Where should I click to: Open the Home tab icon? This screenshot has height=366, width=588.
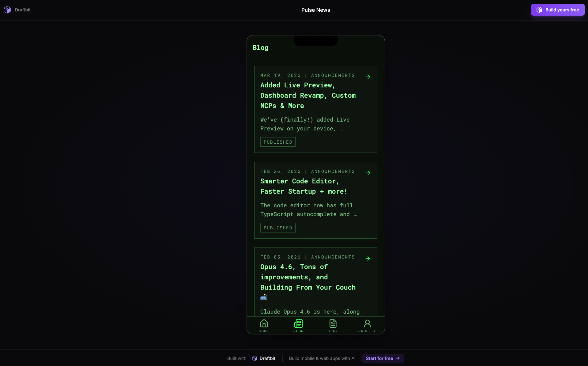click(264, 323)
